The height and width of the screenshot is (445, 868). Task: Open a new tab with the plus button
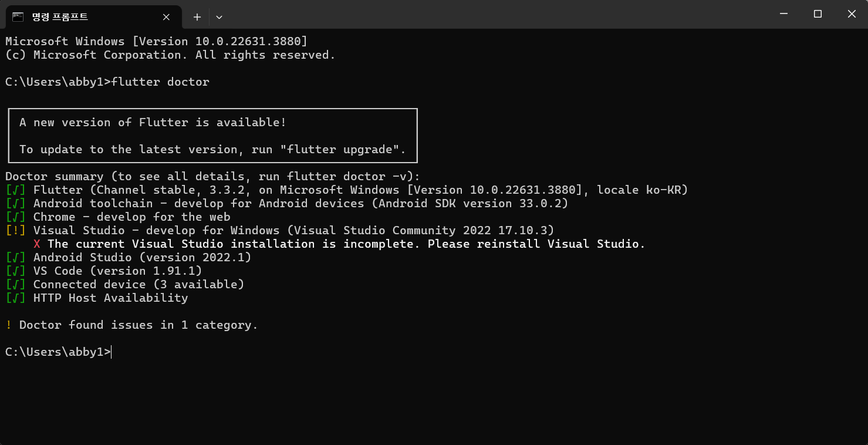197,17
